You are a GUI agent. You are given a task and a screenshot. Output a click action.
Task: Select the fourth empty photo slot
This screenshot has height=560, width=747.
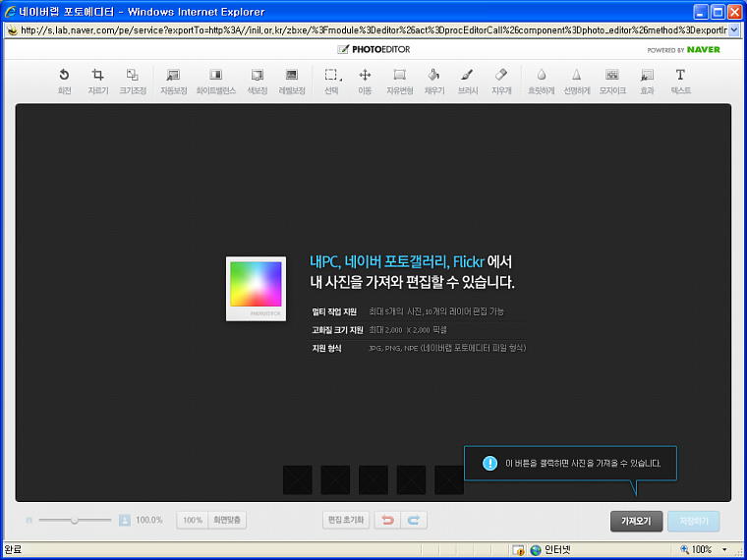411,479
